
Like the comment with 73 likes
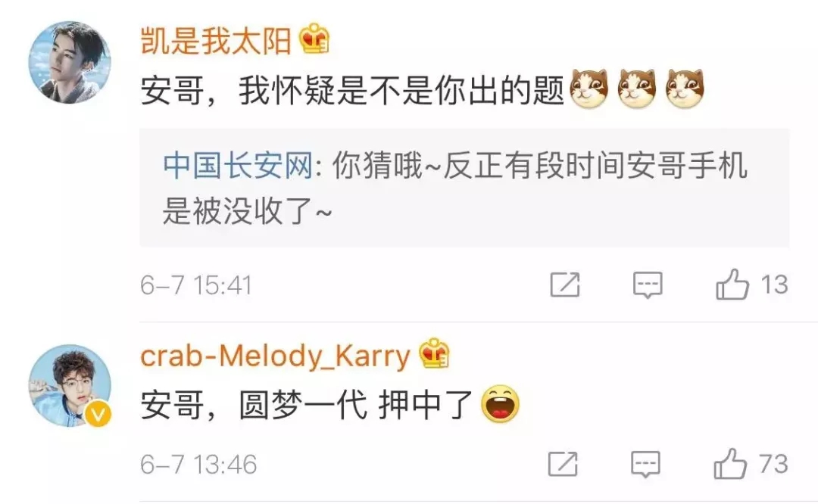point(730,463)
